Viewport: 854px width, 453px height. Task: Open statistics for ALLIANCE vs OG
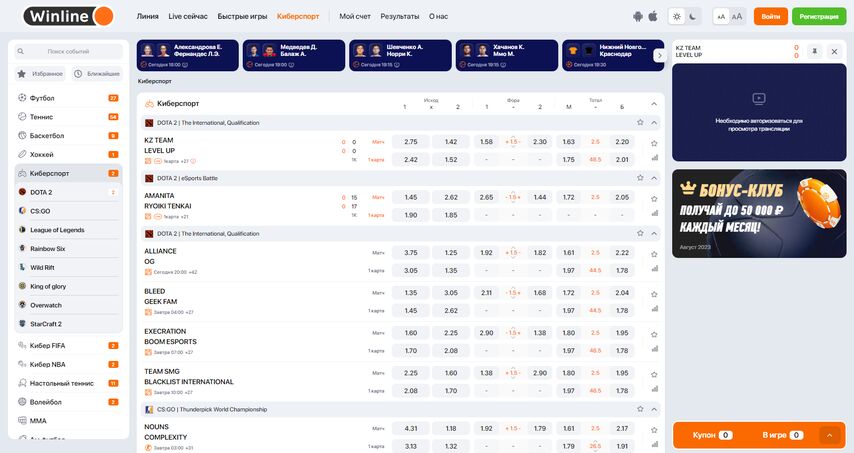click(x=654, y=268)
